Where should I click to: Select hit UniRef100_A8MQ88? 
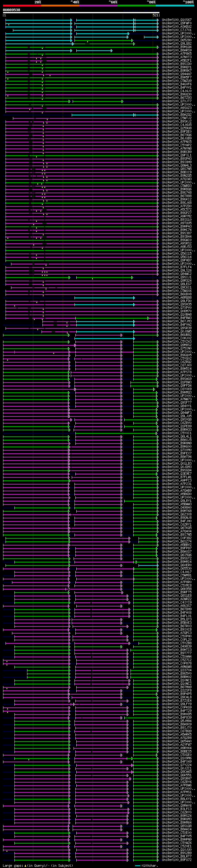(177, 297)
